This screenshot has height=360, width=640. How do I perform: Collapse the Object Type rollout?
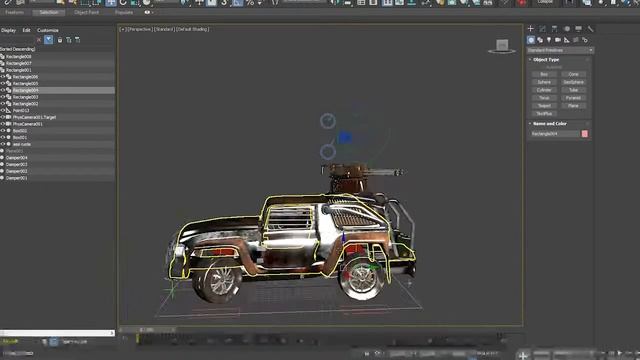546,60
